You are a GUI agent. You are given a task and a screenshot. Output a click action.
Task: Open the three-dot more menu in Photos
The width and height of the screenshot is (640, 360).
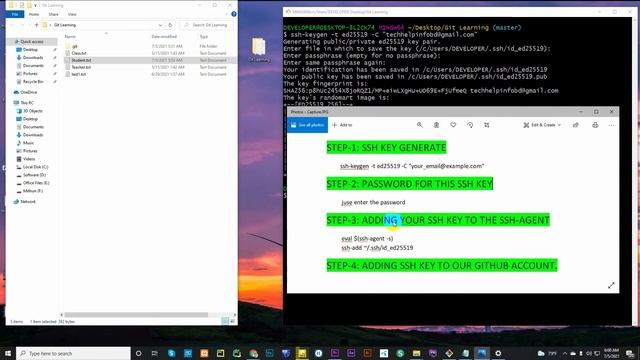[x=611, y=125]
